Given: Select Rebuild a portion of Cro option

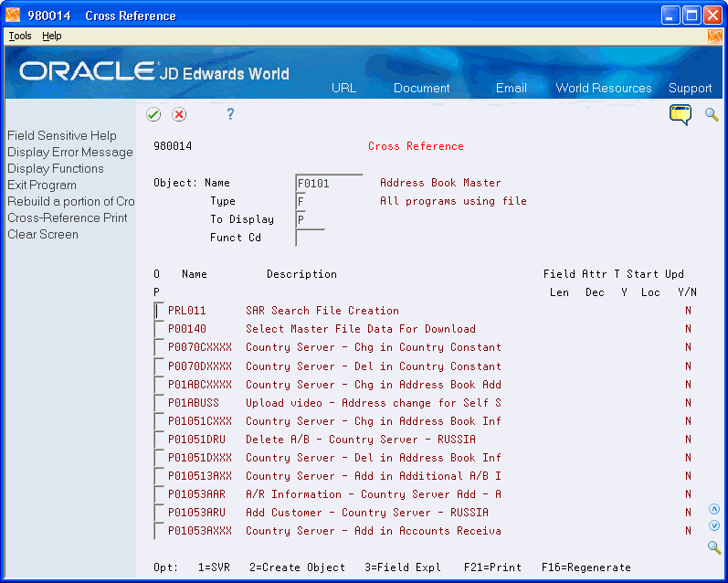Looking at the screenshot, I should tap(71, 202).
